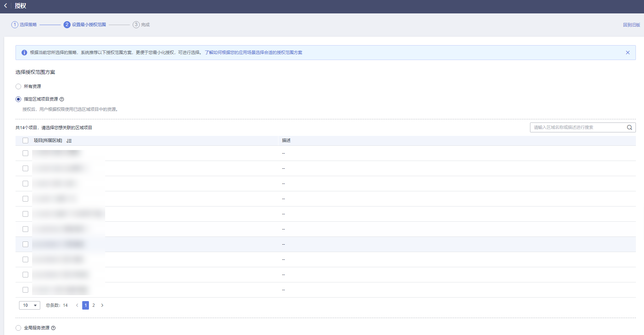
Task: Go to next page with right chevron
Action: pos(102,305)
